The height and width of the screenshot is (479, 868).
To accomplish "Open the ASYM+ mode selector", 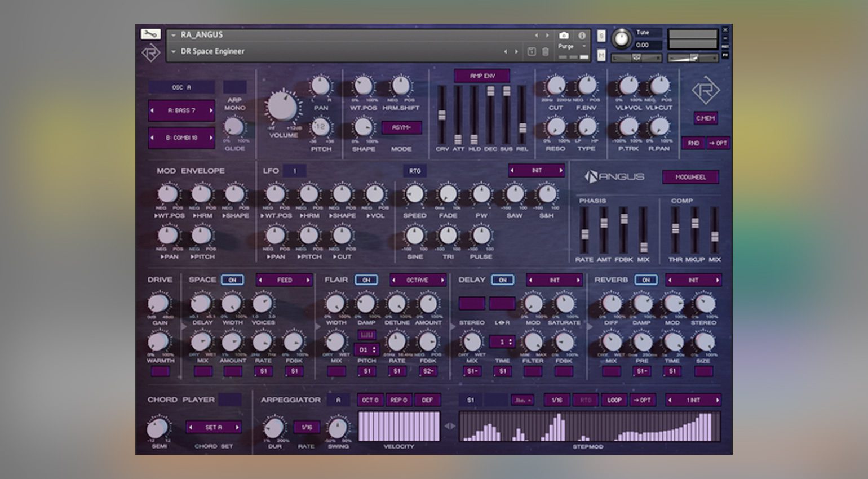I will [401, 127].
